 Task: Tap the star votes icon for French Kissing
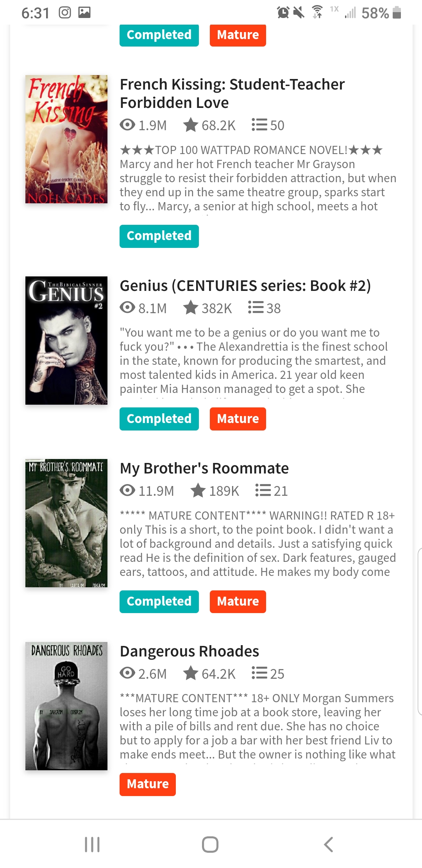point(191,125)
